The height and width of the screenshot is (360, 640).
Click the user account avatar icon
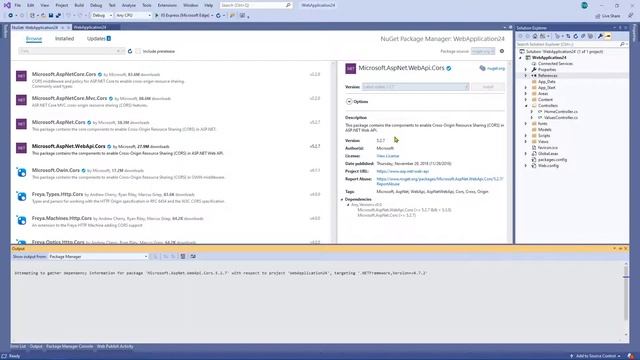pyautogui.click(x=584, y=5)
